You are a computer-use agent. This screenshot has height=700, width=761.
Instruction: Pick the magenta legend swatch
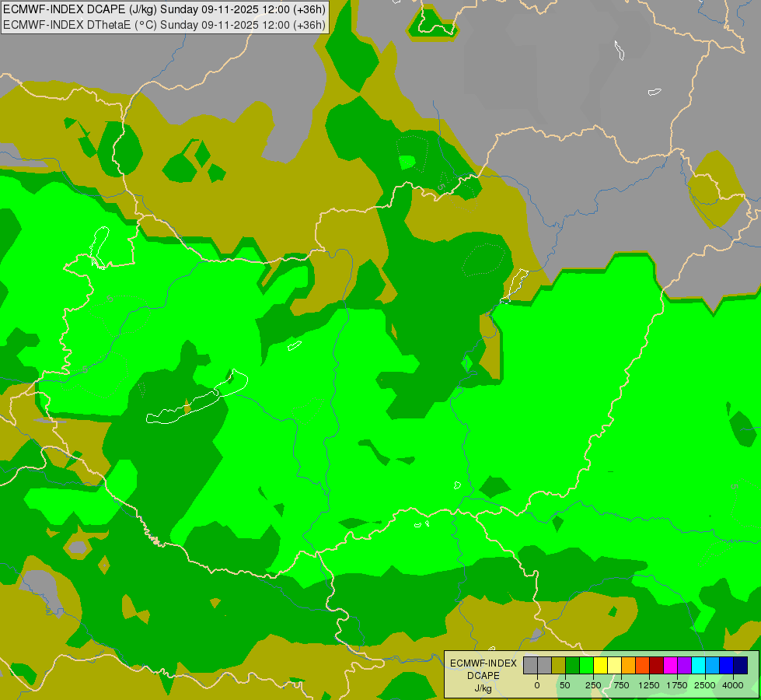670,665
